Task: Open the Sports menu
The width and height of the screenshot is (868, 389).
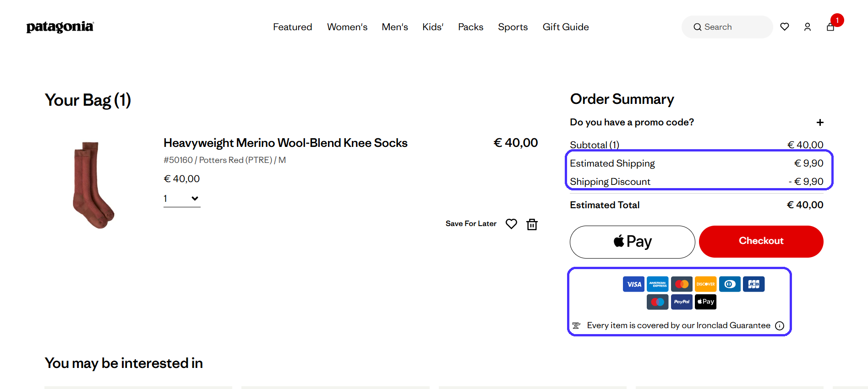Action: tap(513, 27)
